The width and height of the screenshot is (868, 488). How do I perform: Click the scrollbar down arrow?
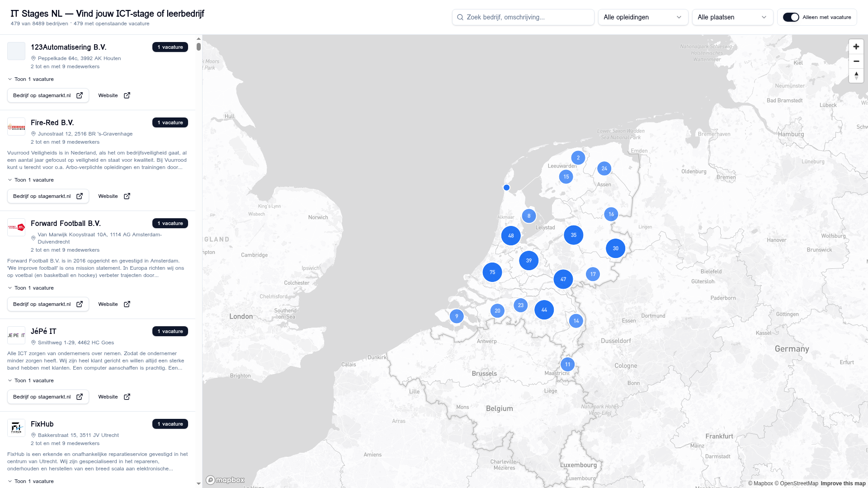click(x=198, y=484)
